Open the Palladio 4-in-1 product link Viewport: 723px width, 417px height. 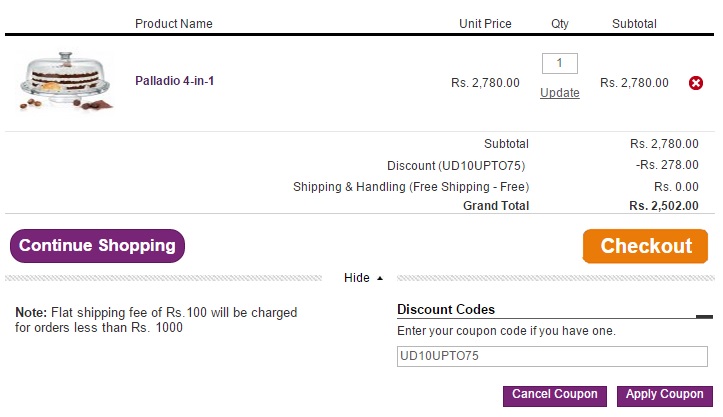pos(174,81)
